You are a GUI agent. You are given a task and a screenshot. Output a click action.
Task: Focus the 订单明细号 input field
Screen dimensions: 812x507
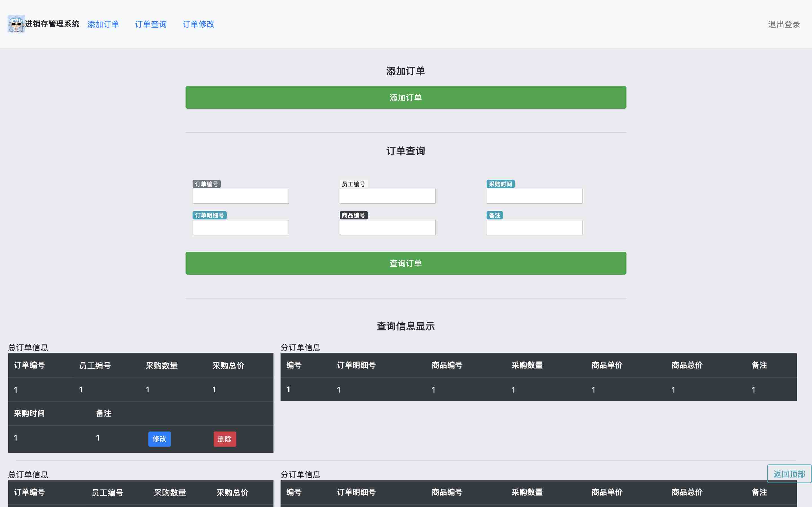pos(240,227)
